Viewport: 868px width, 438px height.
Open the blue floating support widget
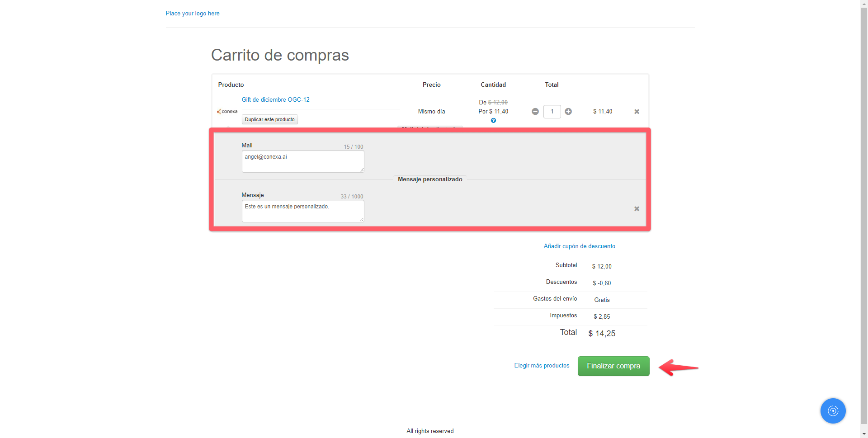click(833, 410)
